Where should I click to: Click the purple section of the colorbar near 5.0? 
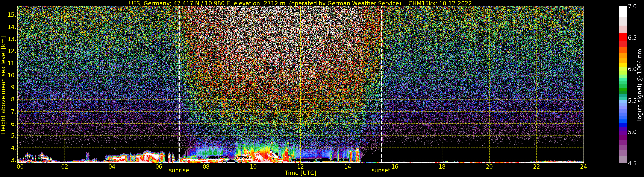pyautogui.click(x=623, y=133)
